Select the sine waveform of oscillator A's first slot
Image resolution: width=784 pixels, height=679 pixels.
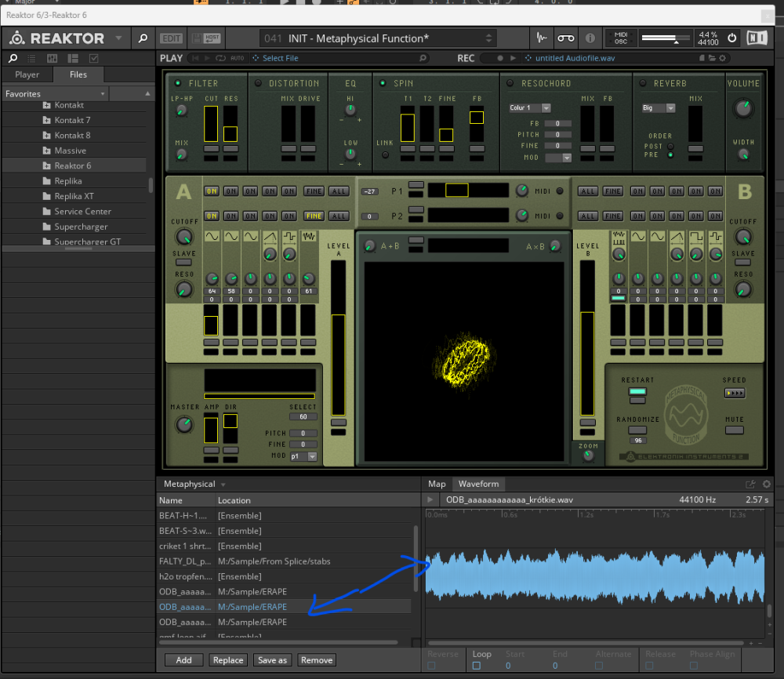(x=212, y=236)
